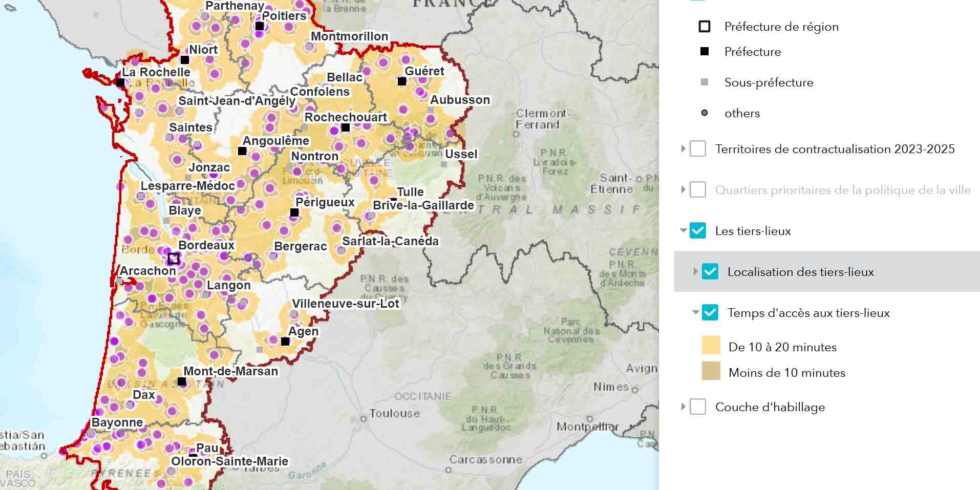Click the Villeneuve-sur-Lot gray marker
Viewport: 980px width, 490px height.
tap(294, 314)
